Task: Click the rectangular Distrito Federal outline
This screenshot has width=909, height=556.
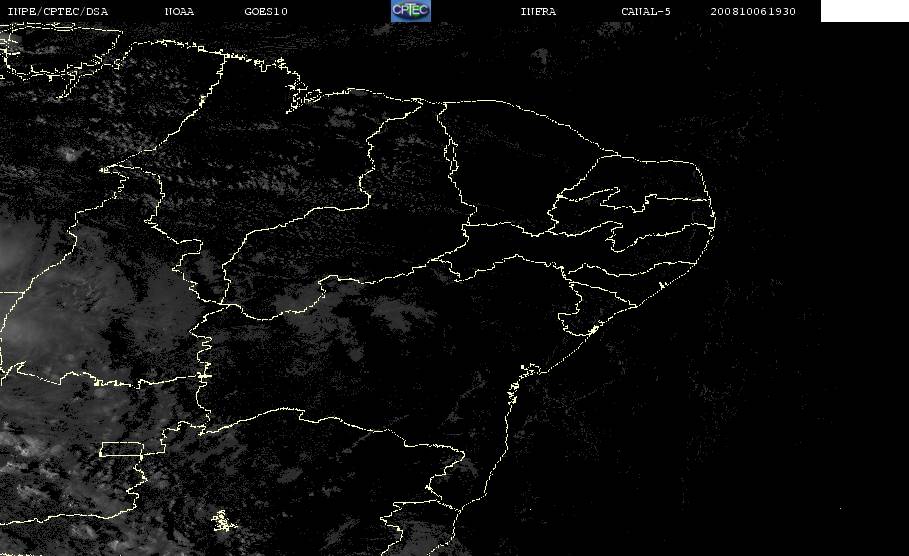Action: point(122,449)
